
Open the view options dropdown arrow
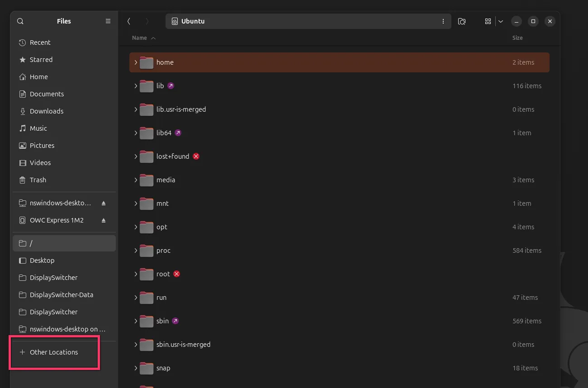[x=501, y=21]
